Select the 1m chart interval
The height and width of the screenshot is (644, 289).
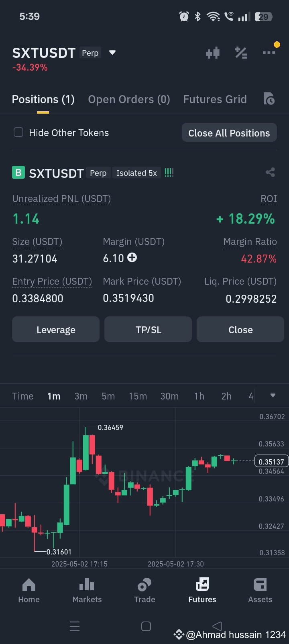54,396
